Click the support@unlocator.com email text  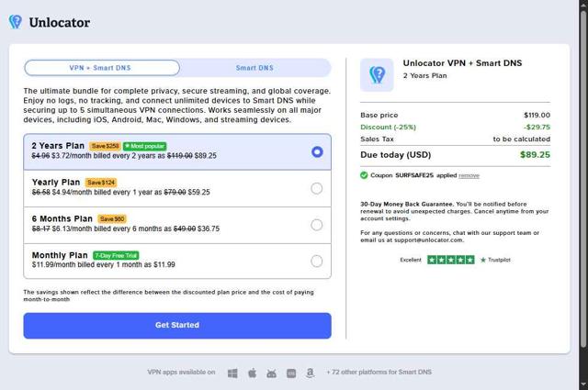pos(428,240)
